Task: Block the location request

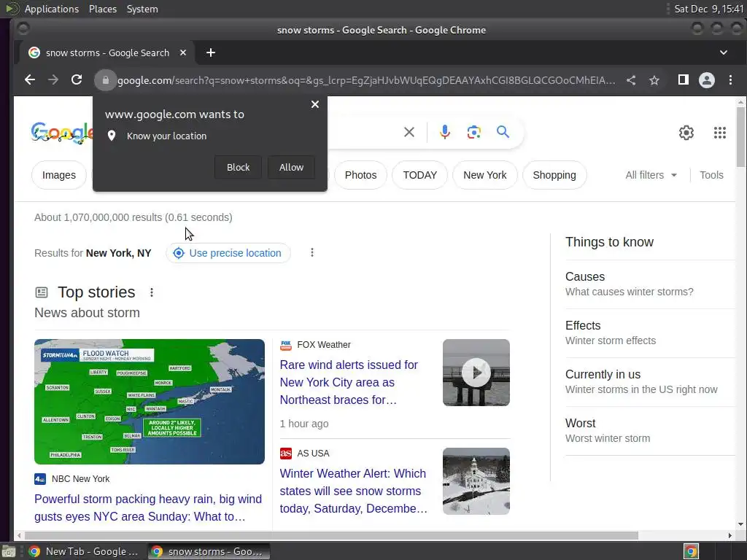Action: point(239,168)
